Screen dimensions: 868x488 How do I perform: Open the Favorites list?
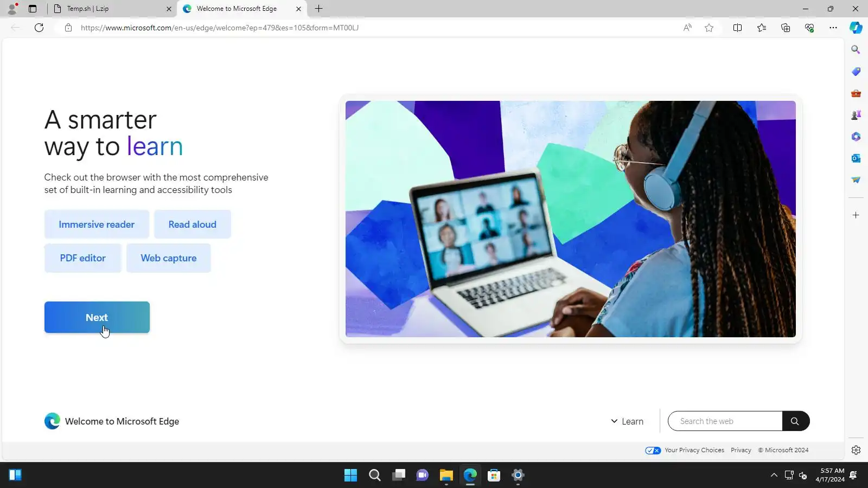(762, 28)
